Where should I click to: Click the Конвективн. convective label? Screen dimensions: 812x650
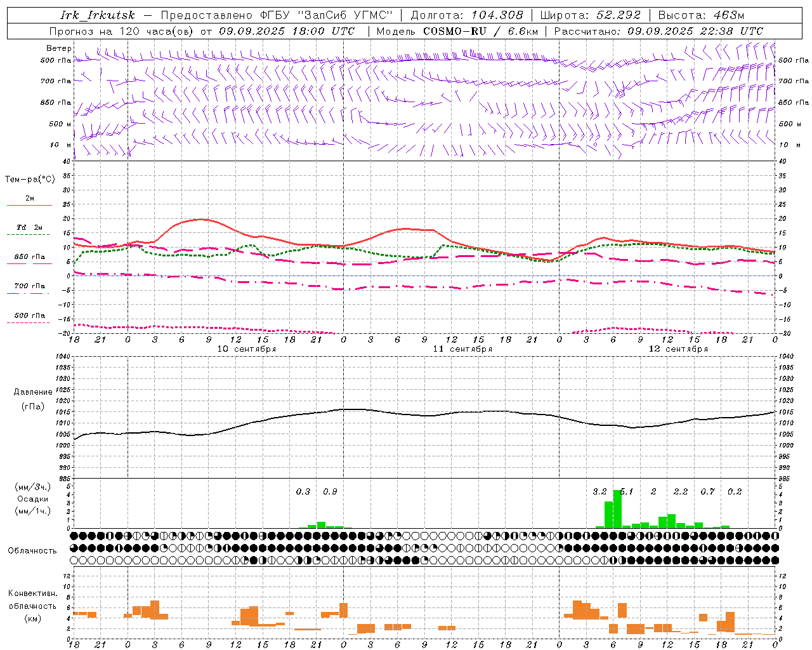(x=32, y=594)
